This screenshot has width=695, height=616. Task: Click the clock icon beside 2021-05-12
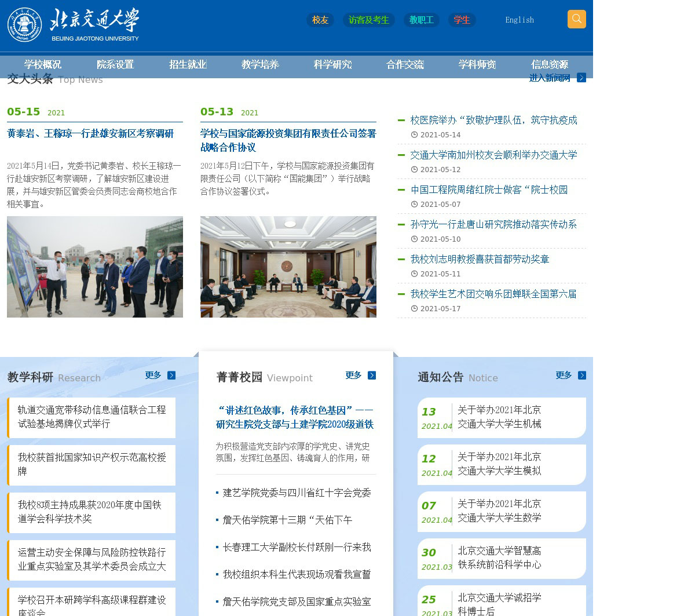click(415, 170)
